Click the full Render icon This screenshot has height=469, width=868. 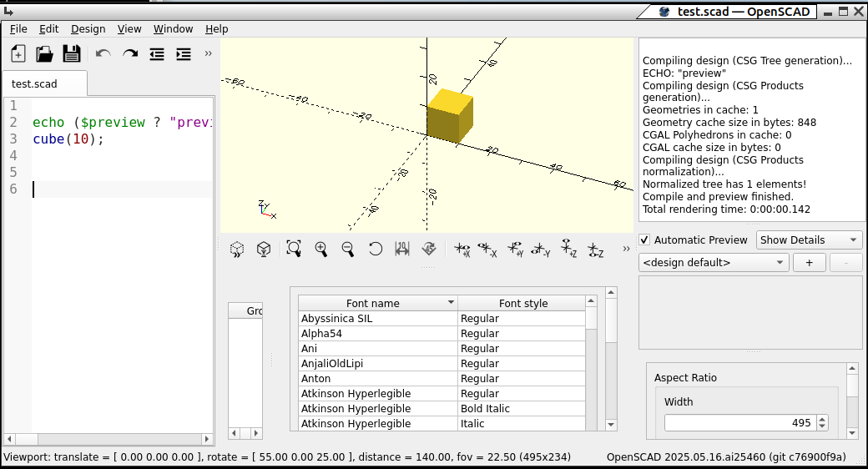(263, 249)
